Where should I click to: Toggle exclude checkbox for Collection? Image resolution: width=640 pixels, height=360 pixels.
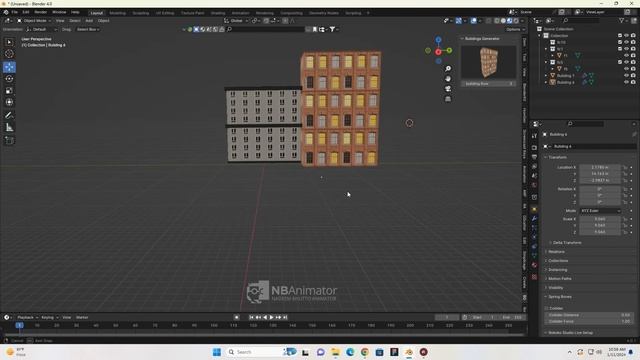point(620,36)
